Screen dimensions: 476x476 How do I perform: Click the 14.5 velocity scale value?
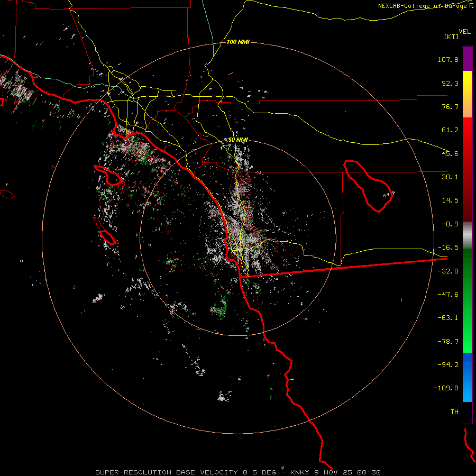tap(450, 200)
